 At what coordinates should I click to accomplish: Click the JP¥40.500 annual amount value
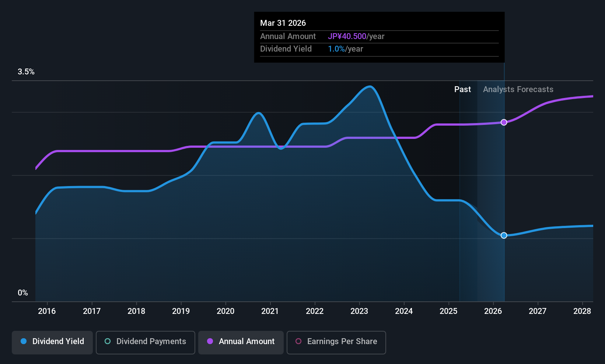tap(347, 36)
